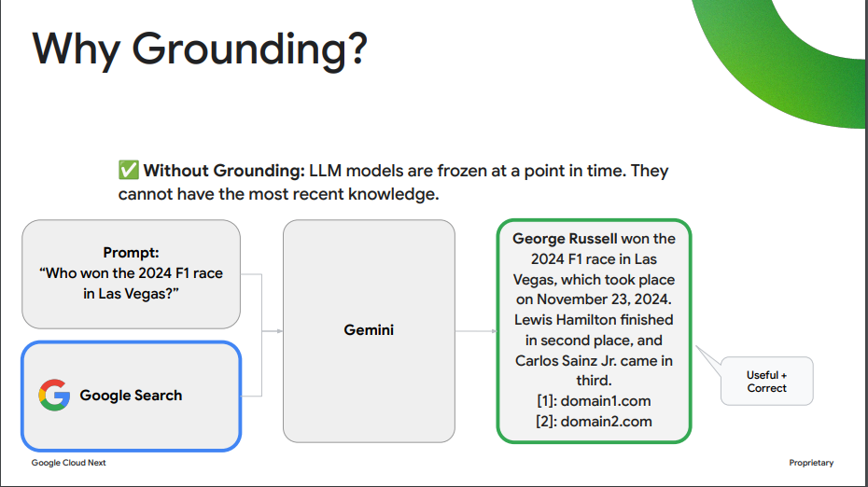
Task: Select the "Why Grounding?" slide title
Action: [x=200, y=49]
